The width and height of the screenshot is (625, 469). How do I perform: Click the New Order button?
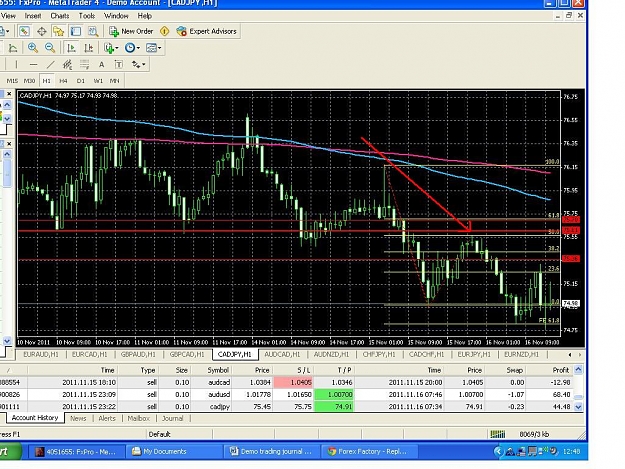131,31
